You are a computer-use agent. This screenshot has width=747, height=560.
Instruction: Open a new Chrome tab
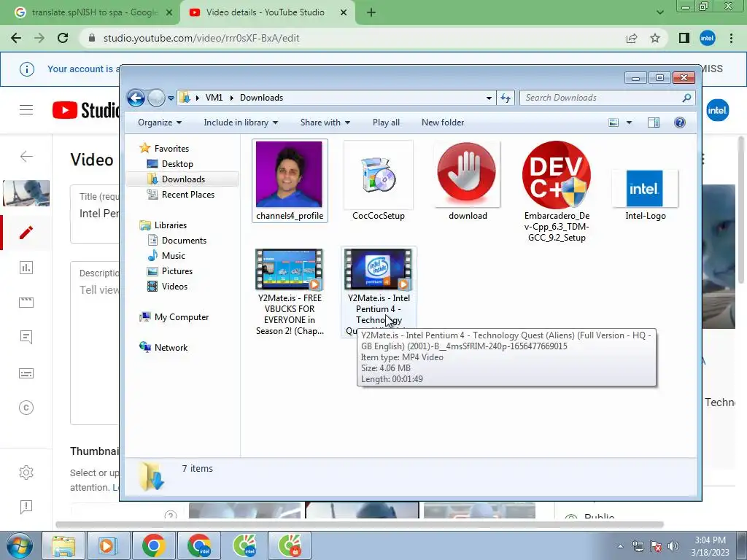coord(371,13)
